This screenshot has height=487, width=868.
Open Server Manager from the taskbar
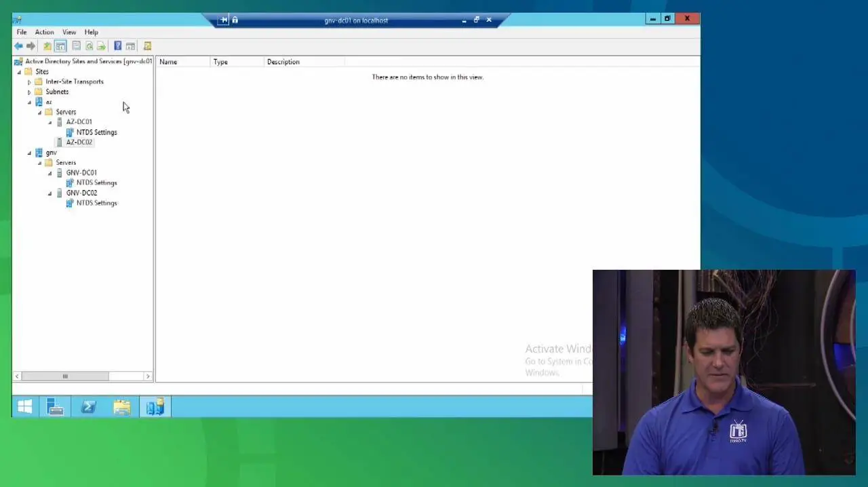pyautogui.click(x=56, y=407)
